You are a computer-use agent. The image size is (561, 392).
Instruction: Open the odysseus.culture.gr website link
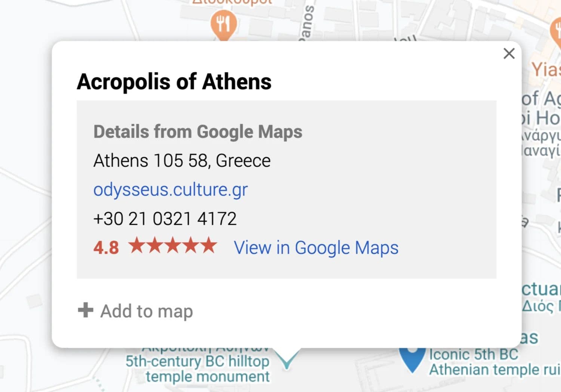171,190
